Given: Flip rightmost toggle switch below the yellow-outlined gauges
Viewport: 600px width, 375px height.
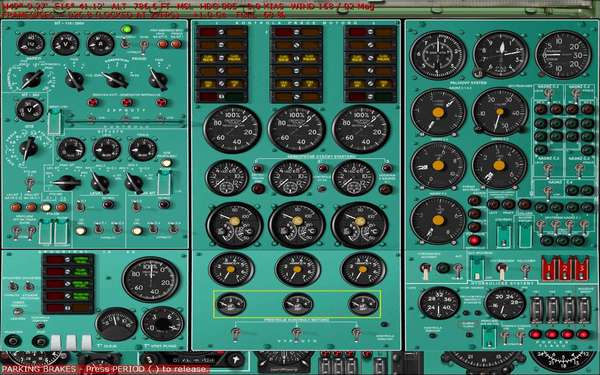Looking at the screenshot, I should tap(357, 334).
